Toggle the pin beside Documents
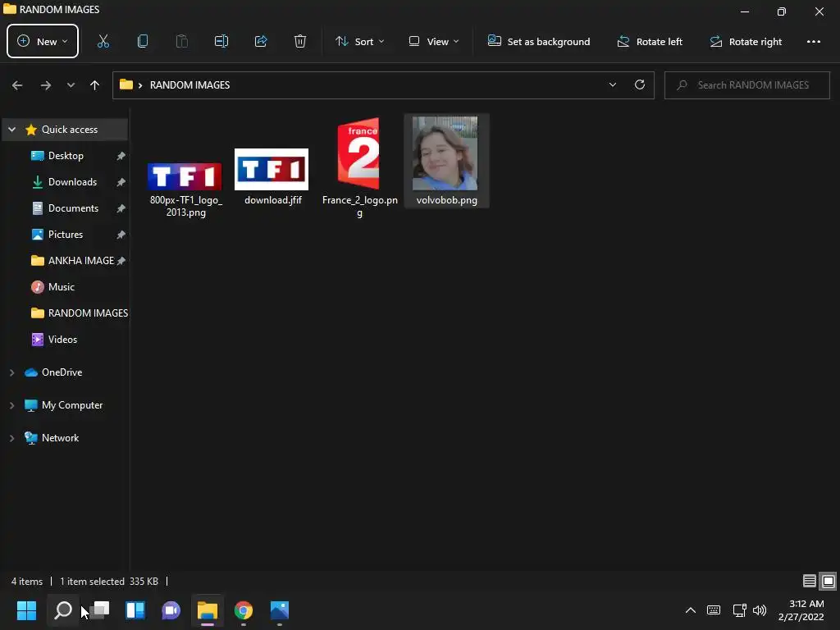The image size is (840, 630). coord(121,208)
